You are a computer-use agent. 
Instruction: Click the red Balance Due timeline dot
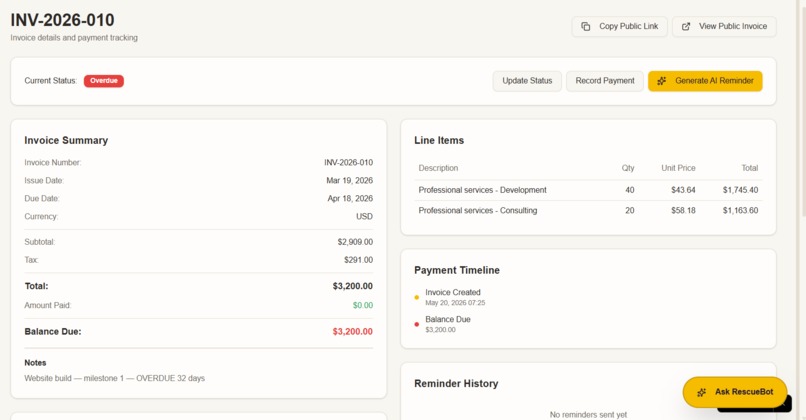pyautogui.click(x=416, y=324)
